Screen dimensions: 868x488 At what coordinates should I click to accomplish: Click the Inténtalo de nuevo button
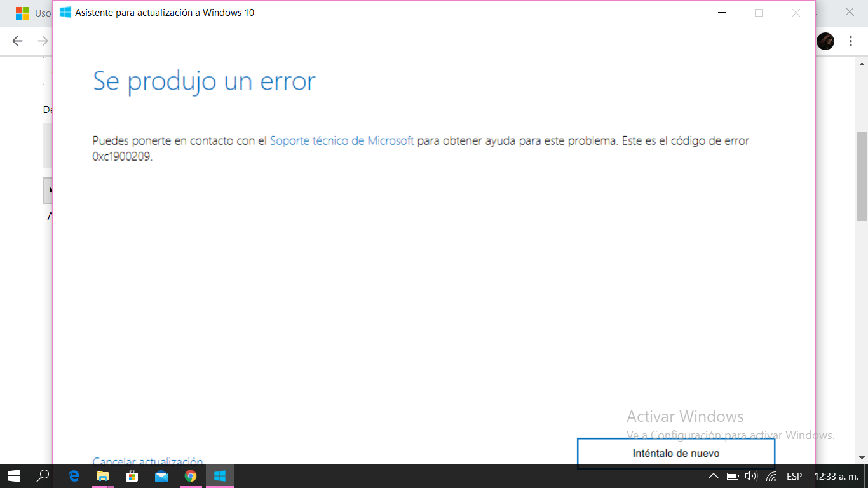pos(676,453)
